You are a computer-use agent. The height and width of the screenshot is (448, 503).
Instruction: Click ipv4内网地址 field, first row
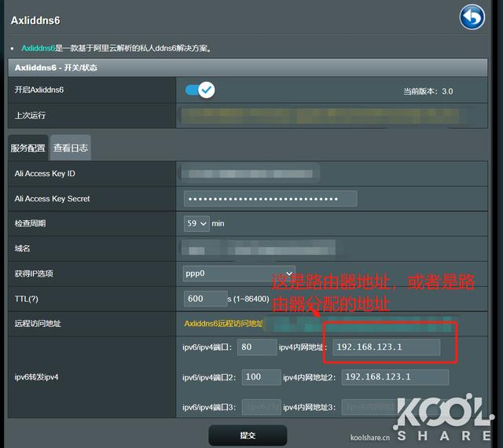click(x=386, y=347)
